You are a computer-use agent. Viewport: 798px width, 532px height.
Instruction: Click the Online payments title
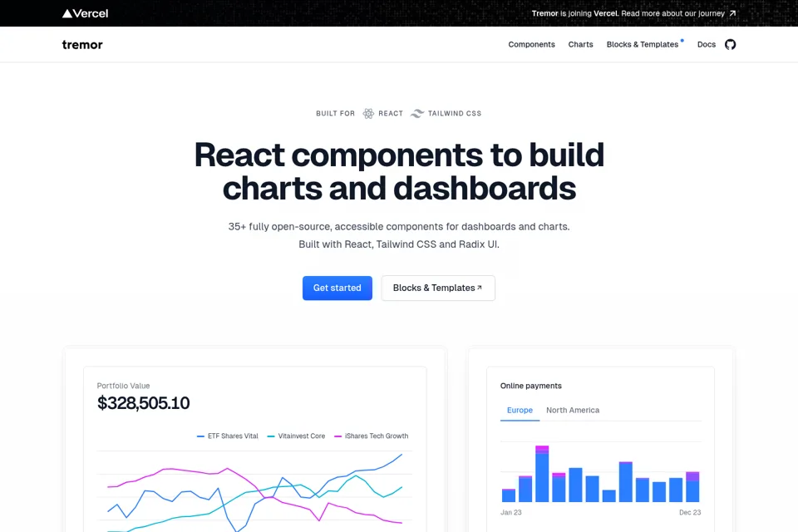pos(531,386)
